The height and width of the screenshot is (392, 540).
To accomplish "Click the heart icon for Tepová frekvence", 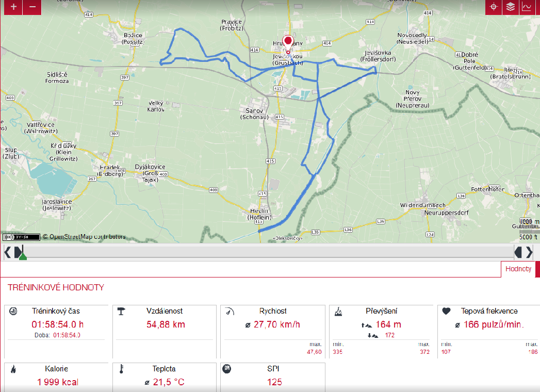I will 447,311.
